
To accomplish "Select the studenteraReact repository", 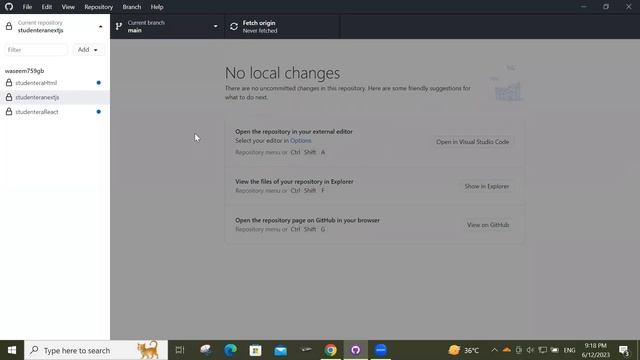I will (55, 112).
